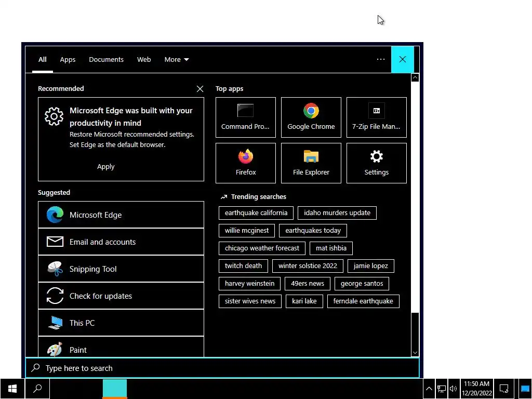Open Settings tile in Top apps

[x=376, y=163]
